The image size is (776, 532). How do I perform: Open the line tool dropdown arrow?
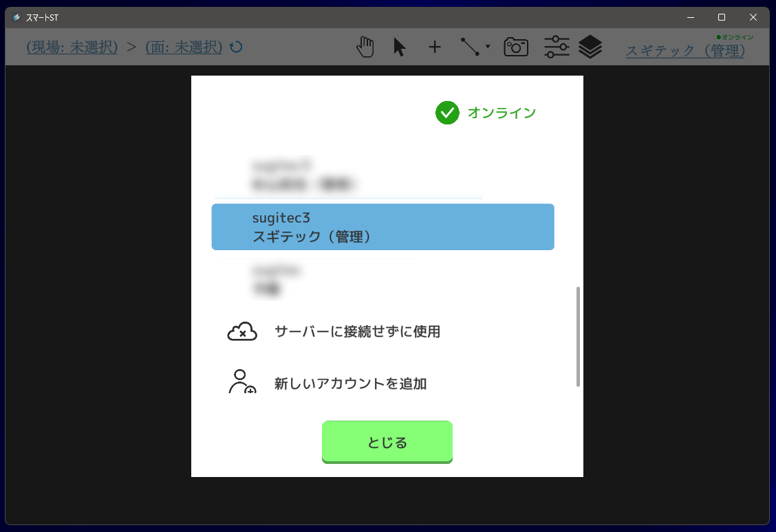click(488, 47)
